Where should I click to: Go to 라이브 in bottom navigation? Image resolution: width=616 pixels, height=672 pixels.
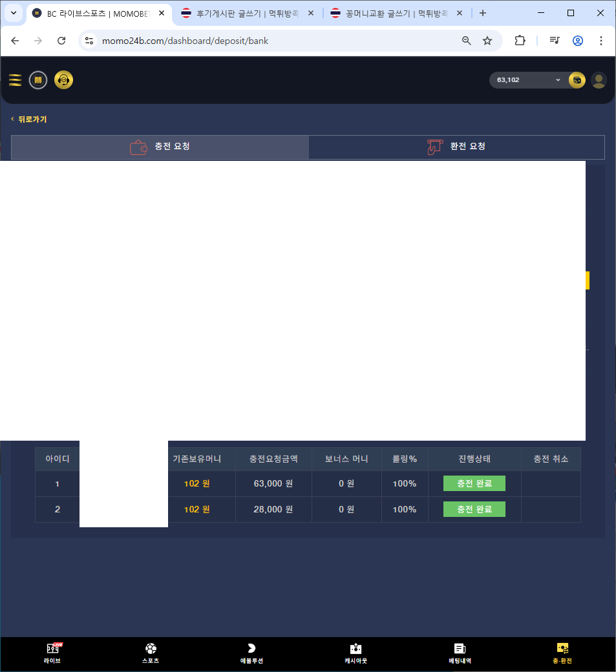53,653
